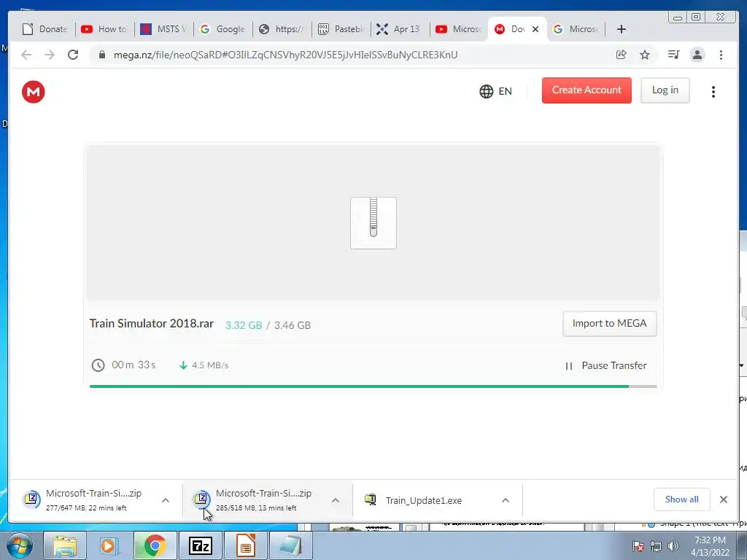Viewport: 747px width, 560px height.
Task: Switch to the MSTS tab
Action: [164, 29]
